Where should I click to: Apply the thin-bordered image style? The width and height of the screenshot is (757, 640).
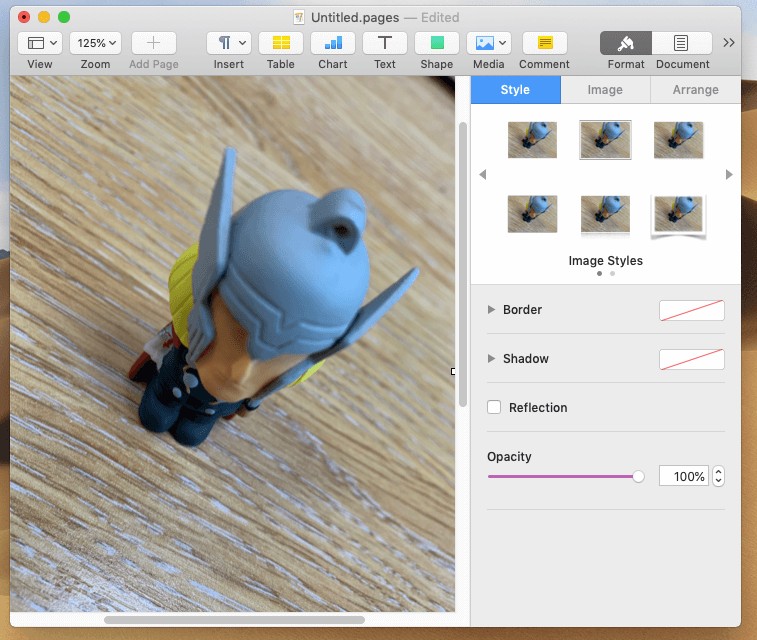(x=605, y=140)
